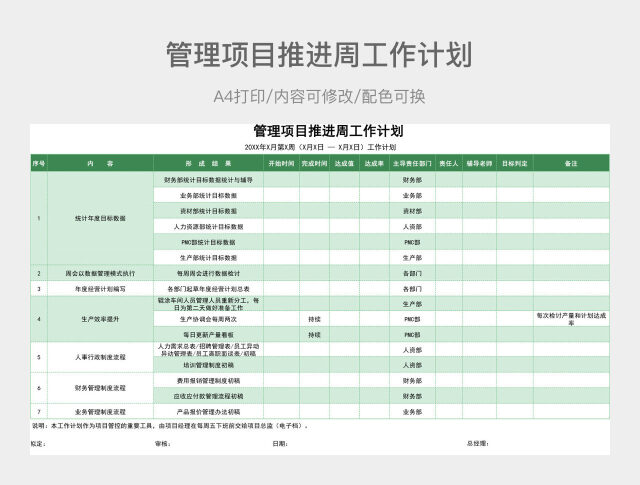Select the 20XX年X月第X周 date line
The width and height of the screenshot is (640, 485).
(320, 147)
